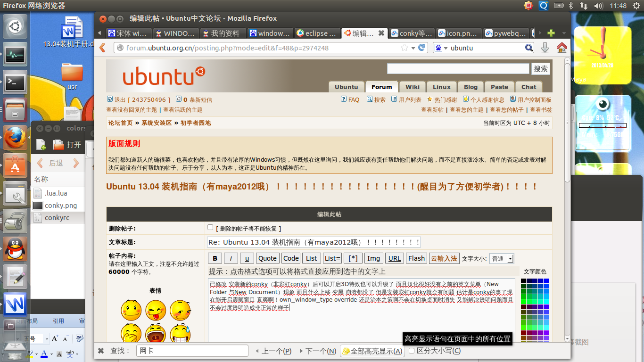Click Quote format button
The height and width of the screenshot is (362, 644).
[x=267, y=258]
